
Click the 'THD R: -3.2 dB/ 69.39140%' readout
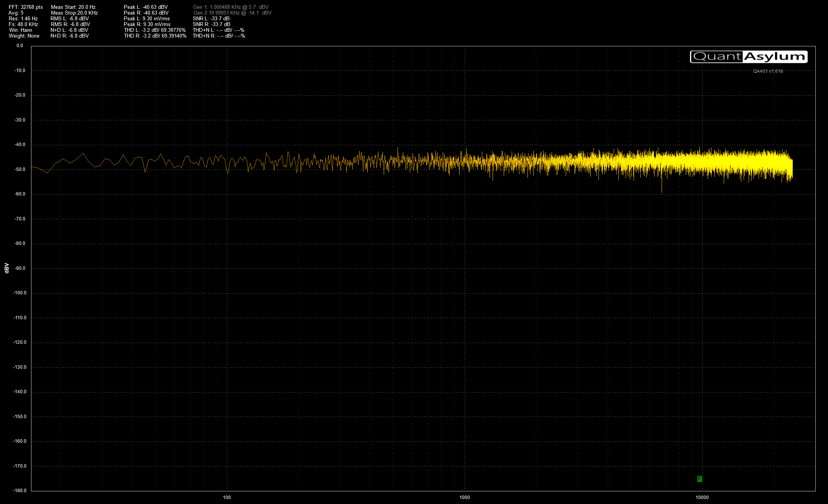[x=155, y=36]
